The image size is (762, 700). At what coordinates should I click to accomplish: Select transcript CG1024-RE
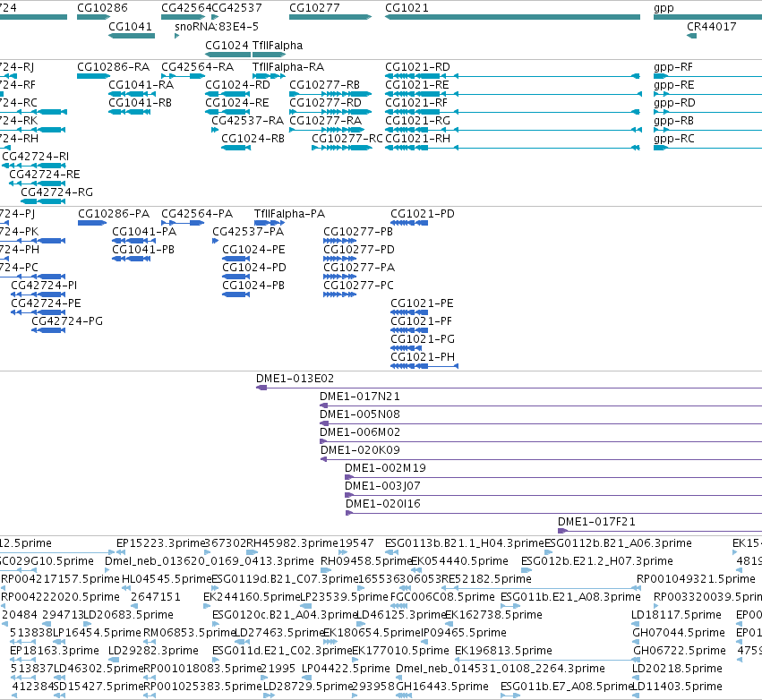click(x=237, y=103)
